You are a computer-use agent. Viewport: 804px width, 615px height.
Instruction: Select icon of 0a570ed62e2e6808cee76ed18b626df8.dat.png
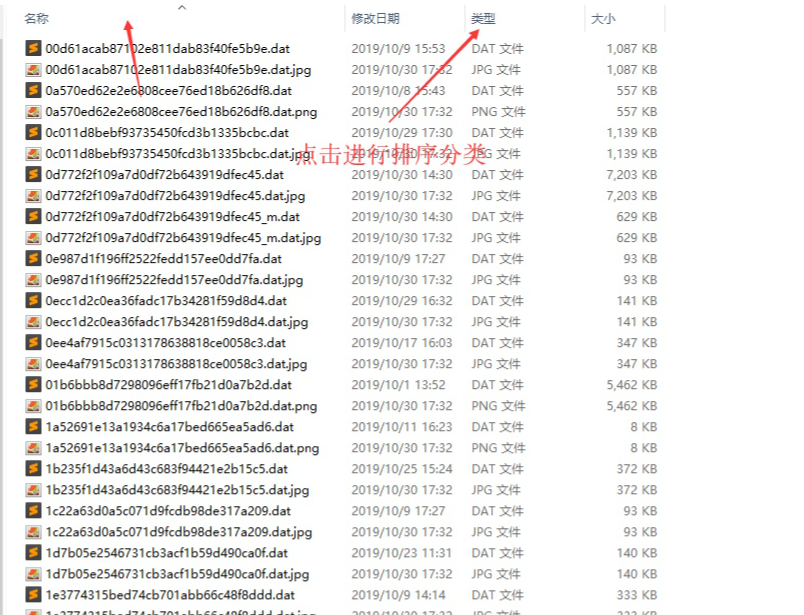[x=33, y=111]
